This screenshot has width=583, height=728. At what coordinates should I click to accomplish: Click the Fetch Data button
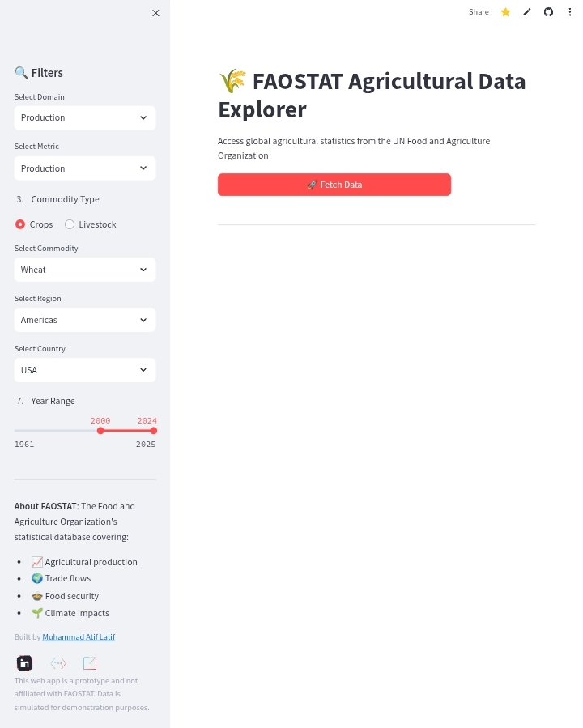click(x=334, y=185)
